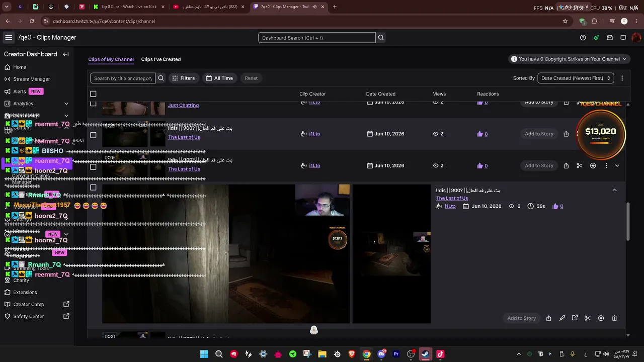Screen dimensions: 644x362
Task: Open the help icon in top bar
Action: [x=583, y=38]
